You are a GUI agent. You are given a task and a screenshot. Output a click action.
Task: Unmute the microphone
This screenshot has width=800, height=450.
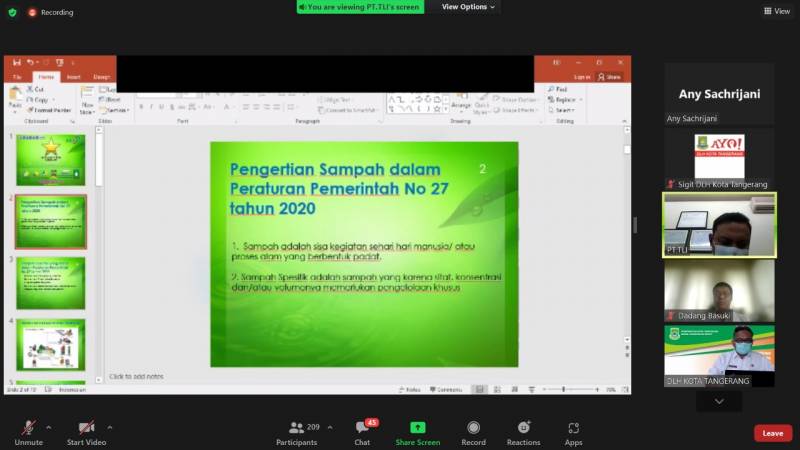pos(28,428)
